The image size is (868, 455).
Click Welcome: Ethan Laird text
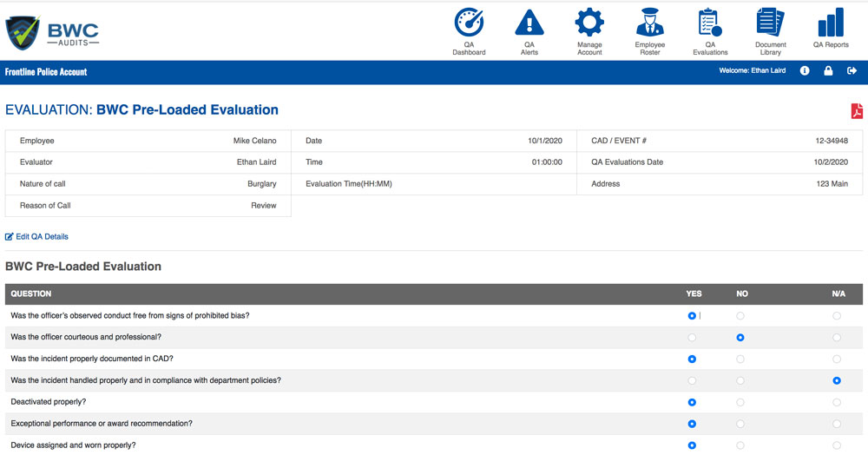click(753, 71)
